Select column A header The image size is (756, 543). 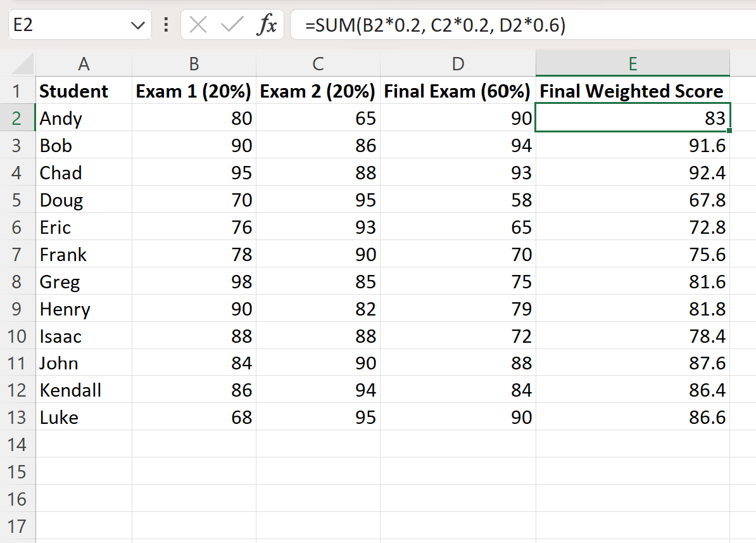84,64
